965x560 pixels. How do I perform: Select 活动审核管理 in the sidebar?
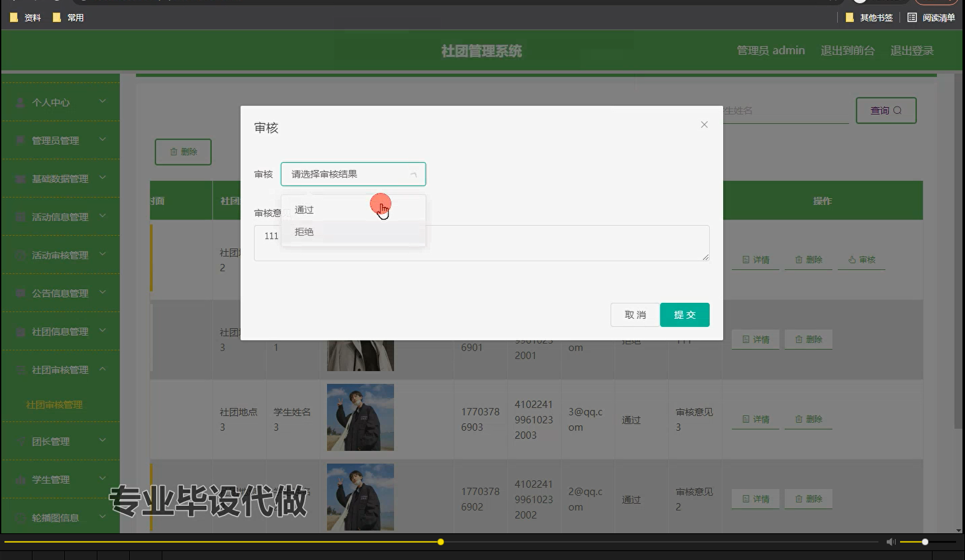click(x=60, y=255)
